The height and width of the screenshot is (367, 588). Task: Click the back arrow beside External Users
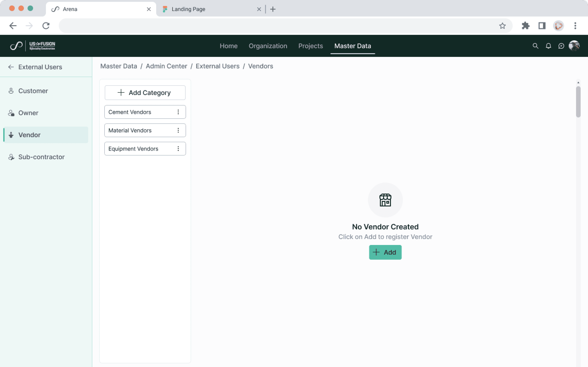(11, 67)
